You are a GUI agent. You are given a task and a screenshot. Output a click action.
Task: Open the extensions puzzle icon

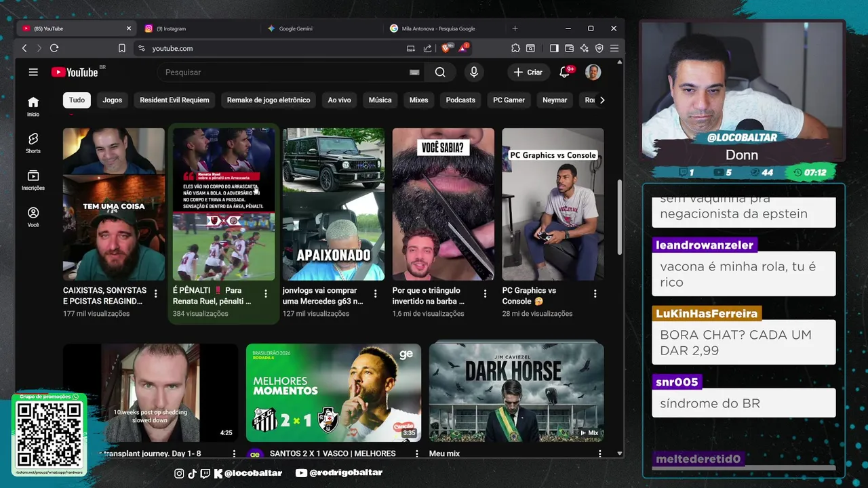(515, 48)
